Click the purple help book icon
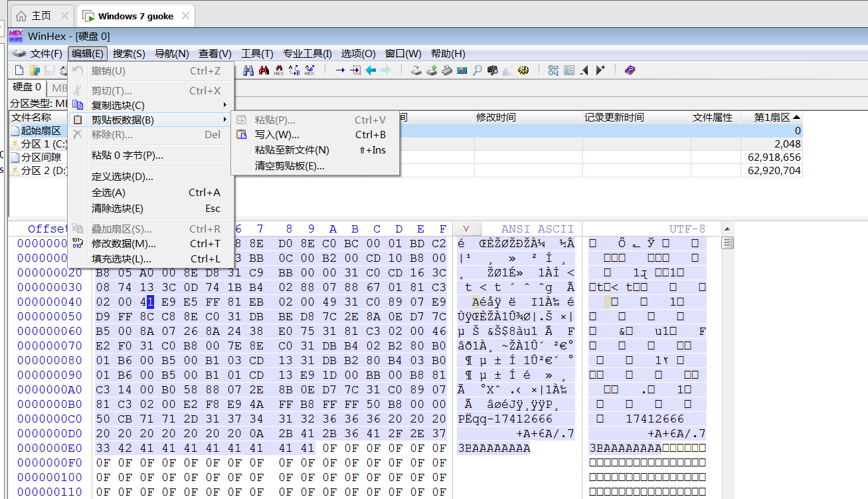This screenshot has width=868, height=499. point(630,70)
